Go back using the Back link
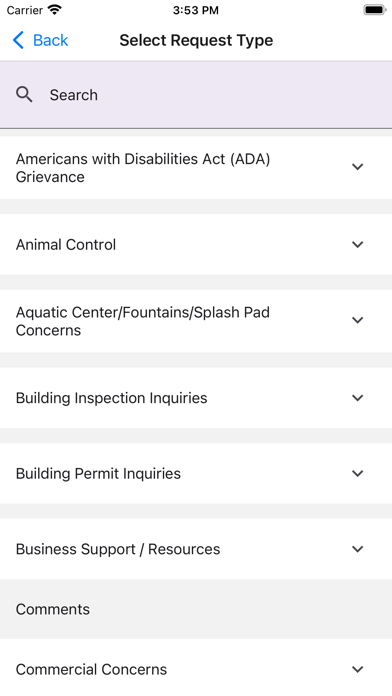The width and height of the screenshot is (392, 696). coord(40,40)
